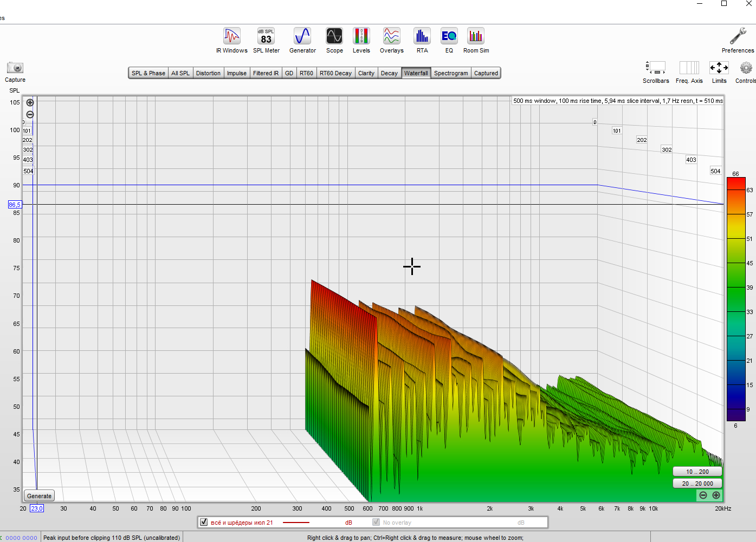Expand the Controls gear panel
Image resolution: width=756 pixels, height=542 pixels.
pos(746,68)
